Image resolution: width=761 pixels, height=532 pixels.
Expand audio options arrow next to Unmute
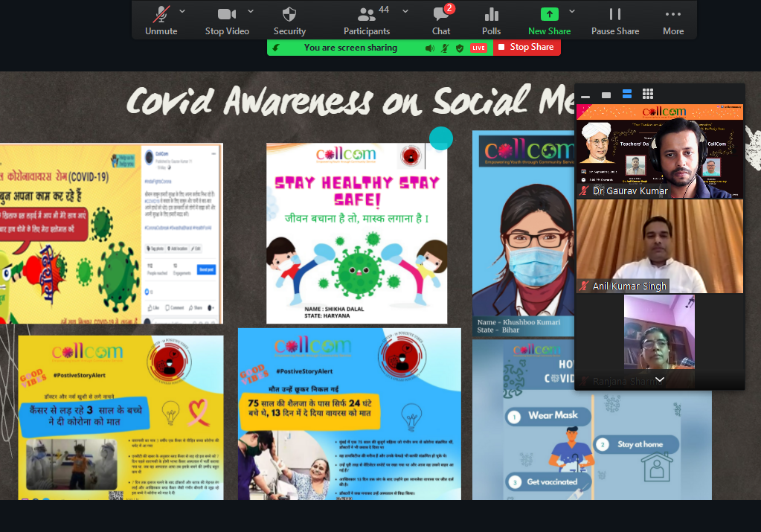pos(183,11)
